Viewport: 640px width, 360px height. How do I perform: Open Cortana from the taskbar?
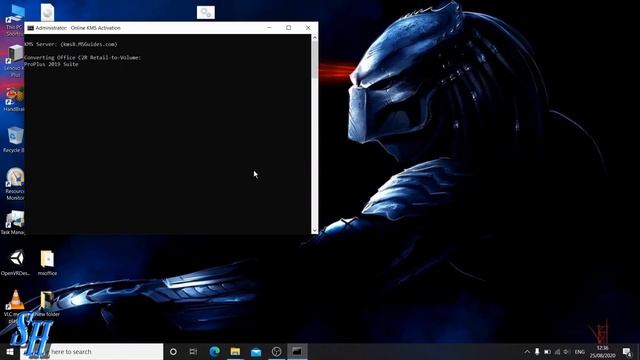click(x=173, y=351)
